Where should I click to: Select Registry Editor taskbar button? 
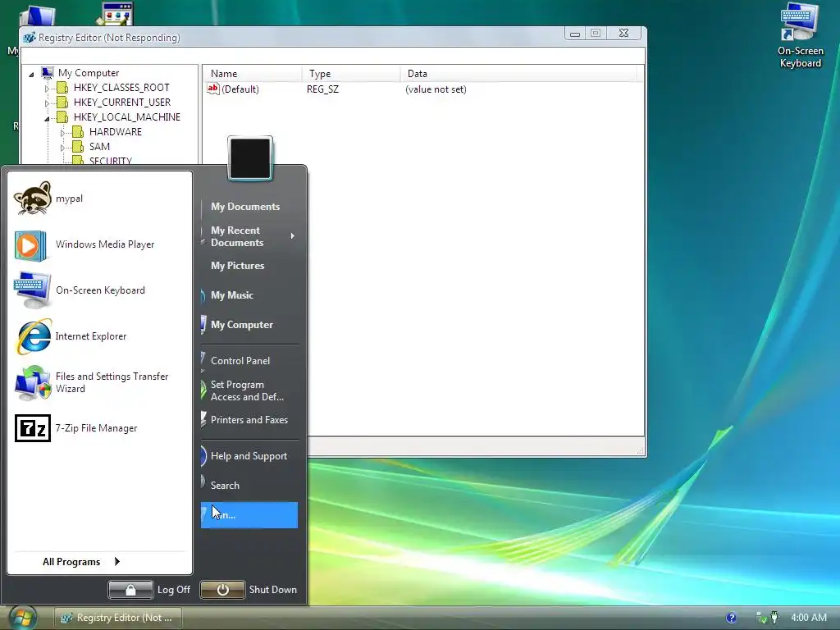(x=118, y=618)
